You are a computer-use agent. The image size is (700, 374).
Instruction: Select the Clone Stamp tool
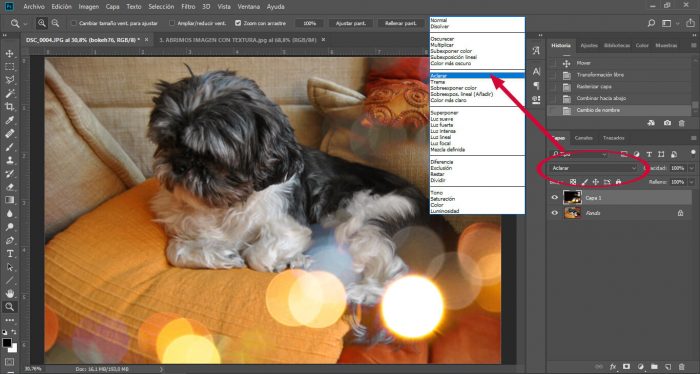point(9,160)
